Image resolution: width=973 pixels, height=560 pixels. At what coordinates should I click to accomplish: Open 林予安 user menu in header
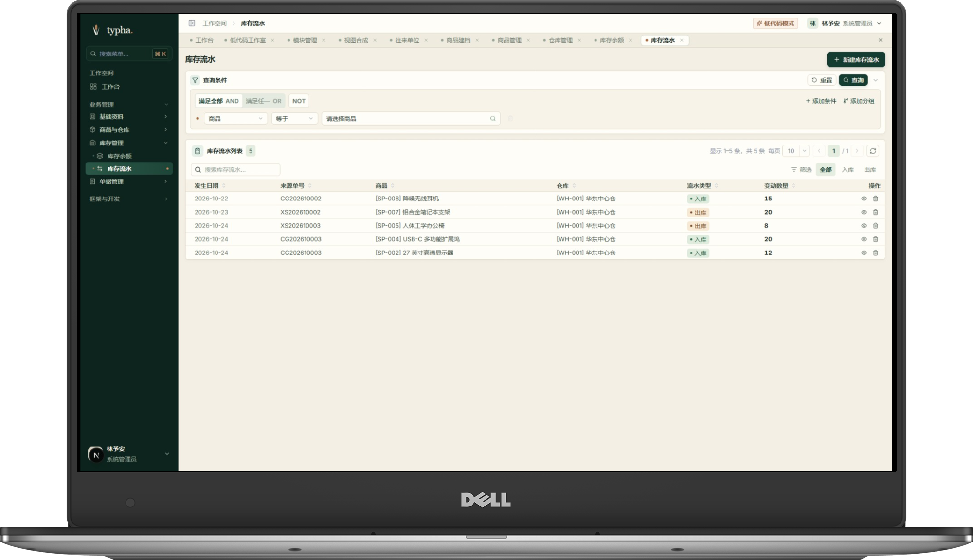click(x=844, y=23)
